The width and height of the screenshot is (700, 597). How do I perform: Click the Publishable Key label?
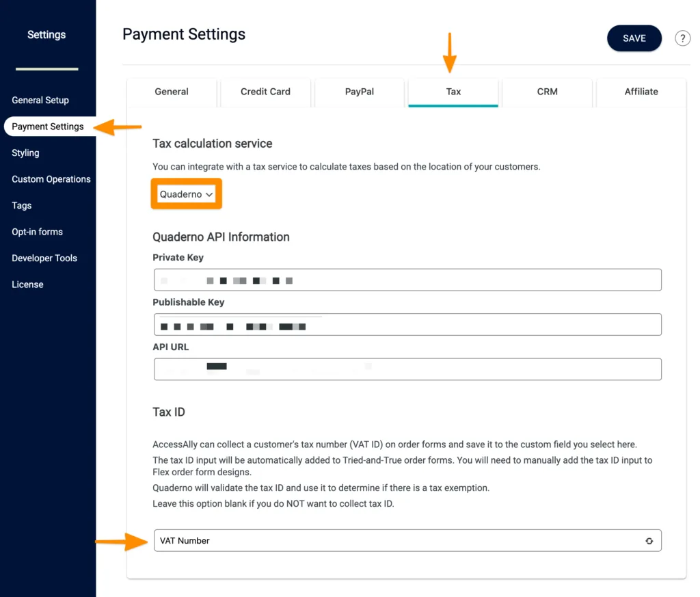(x=189, y=302)
